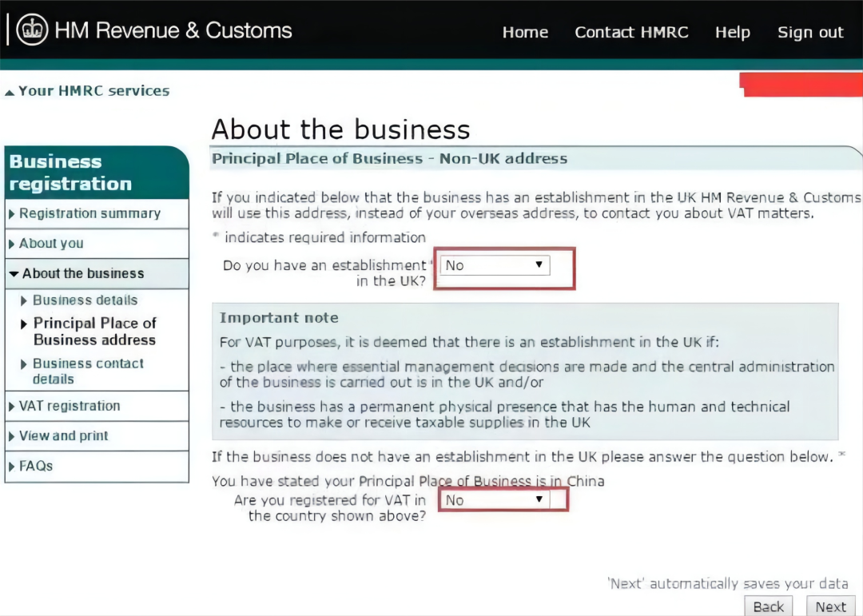This screenshot has width=863, height=616.
Task: Click the Your HMRC services arrow icon
Action: tap(10, 93)
